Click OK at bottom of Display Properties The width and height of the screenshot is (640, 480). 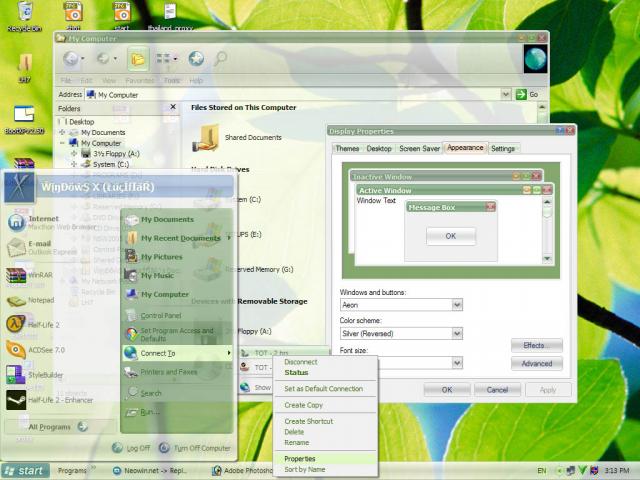coord(447,390)
